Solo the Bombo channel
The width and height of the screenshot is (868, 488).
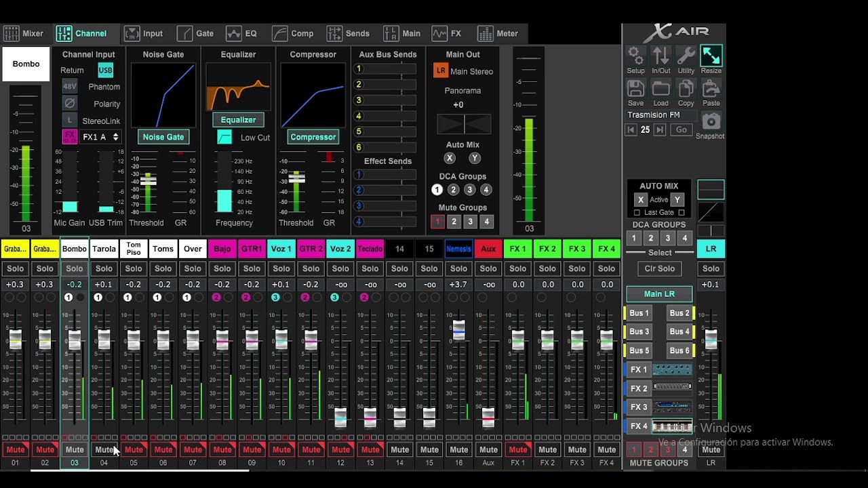coord(74,268)
